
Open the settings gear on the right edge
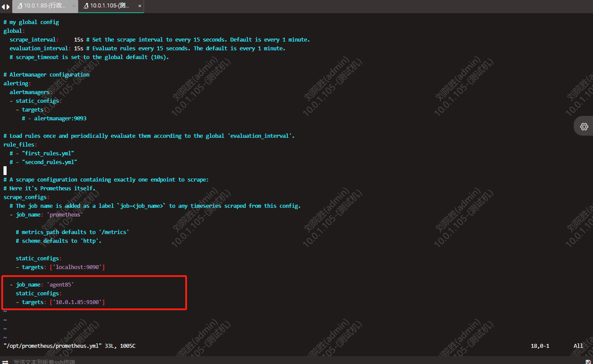point(584,126)
